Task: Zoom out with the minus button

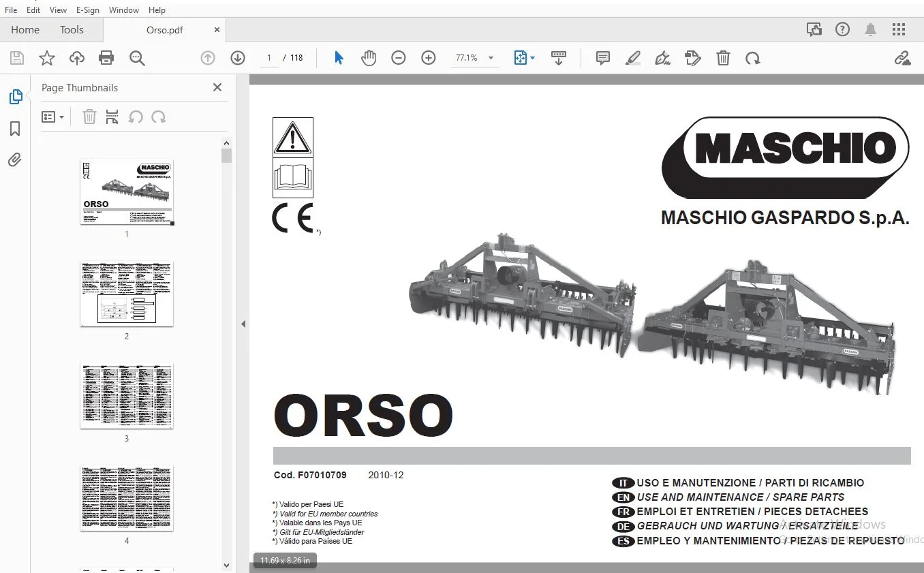Action: 399,59
